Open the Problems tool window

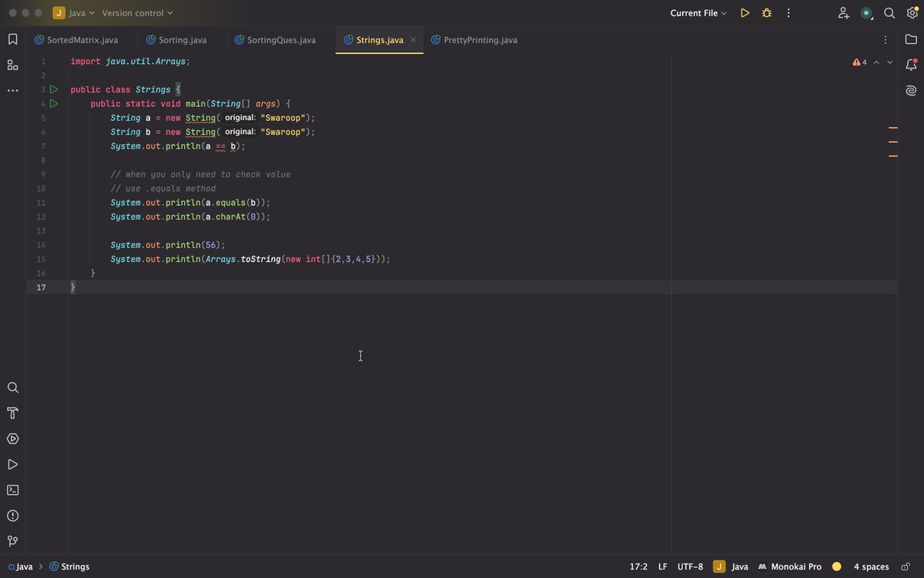12,516
